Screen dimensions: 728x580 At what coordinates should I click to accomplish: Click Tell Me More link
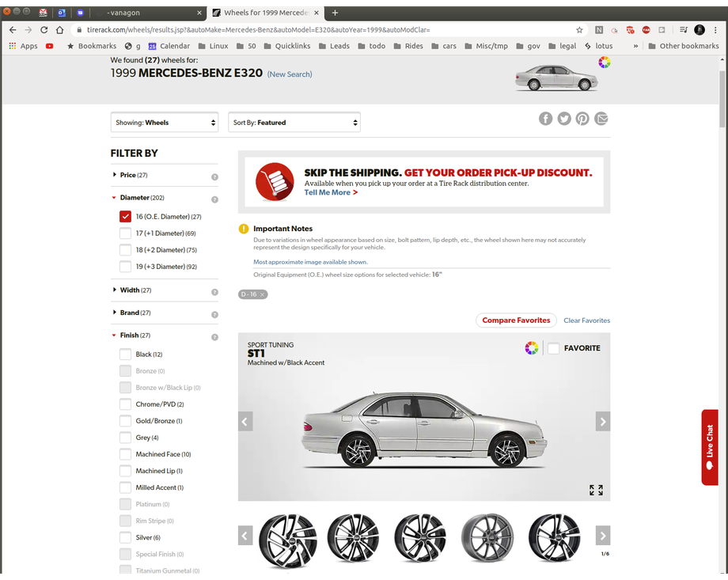(x=331, y=192)
